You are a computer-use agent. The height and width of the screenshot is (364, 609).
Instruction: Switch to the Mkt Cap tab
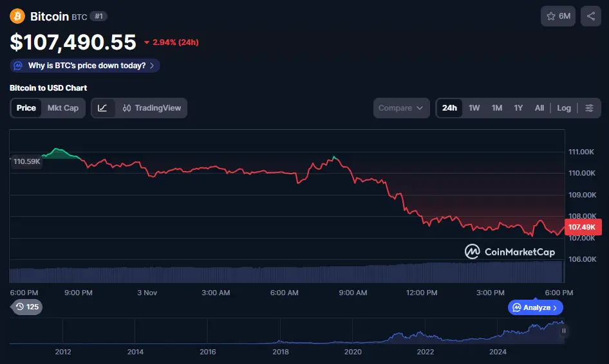[x=63, y=108]
